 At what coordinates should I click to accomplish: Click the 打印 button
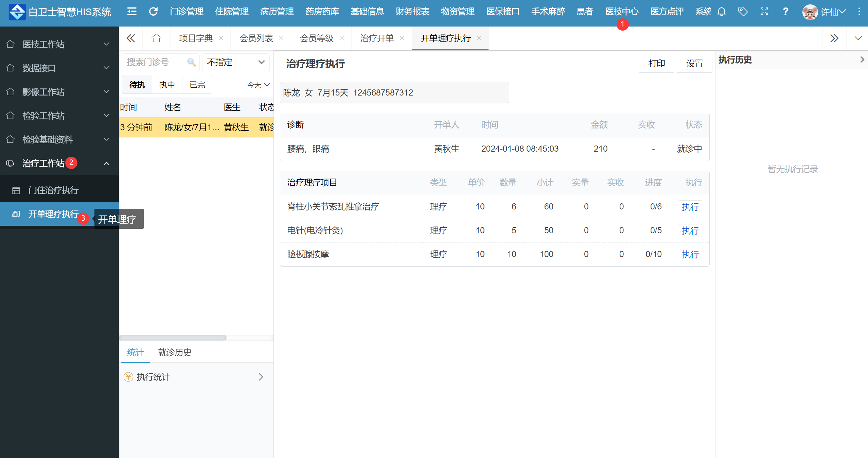[x=656, y=63]
